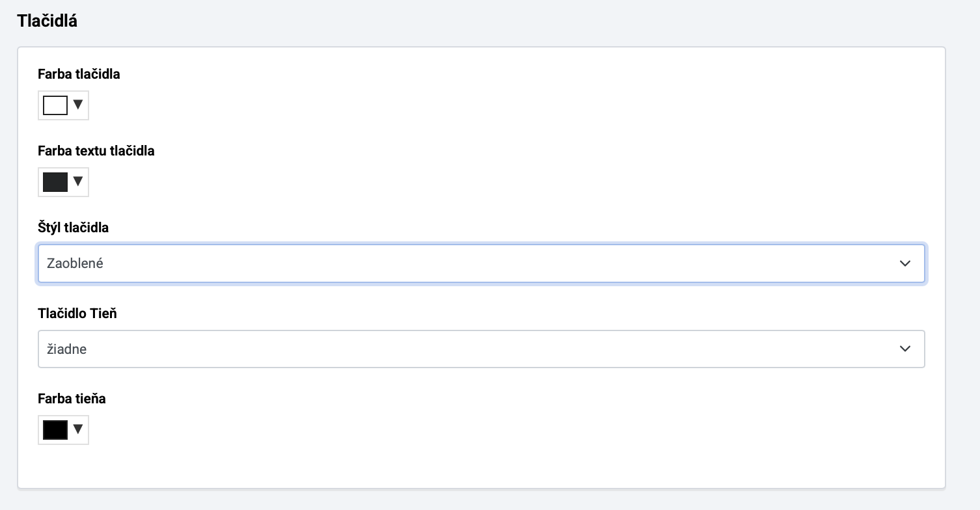Click the arrow beside the white button color swatch
Screen dimensions: 980x510
pyautogui.click(x=79, y=105)
